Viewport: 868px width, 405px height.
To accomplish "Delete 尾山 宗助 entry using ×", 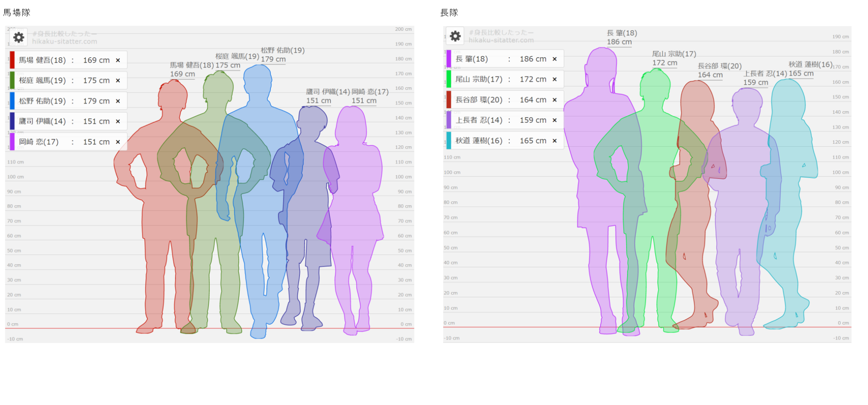I will tap(554, 79).
